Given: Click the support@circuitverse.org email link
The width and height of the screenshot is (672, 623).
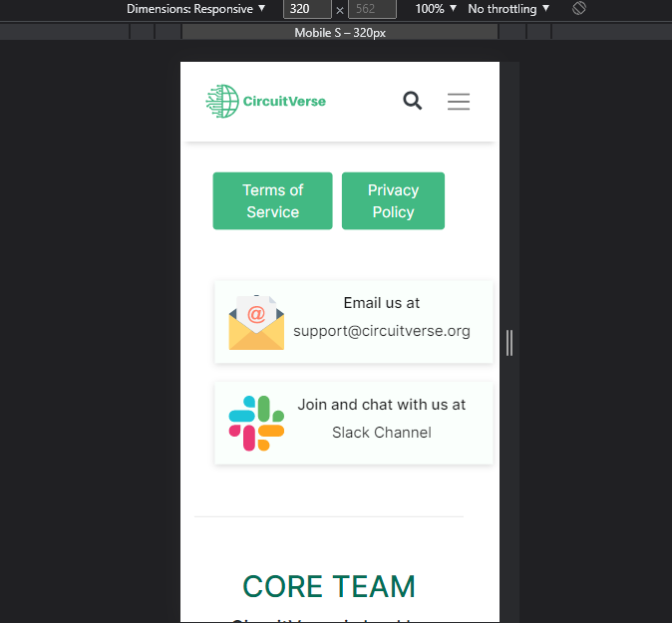Looking at the screenshot, I should click(x=382, y=331).
